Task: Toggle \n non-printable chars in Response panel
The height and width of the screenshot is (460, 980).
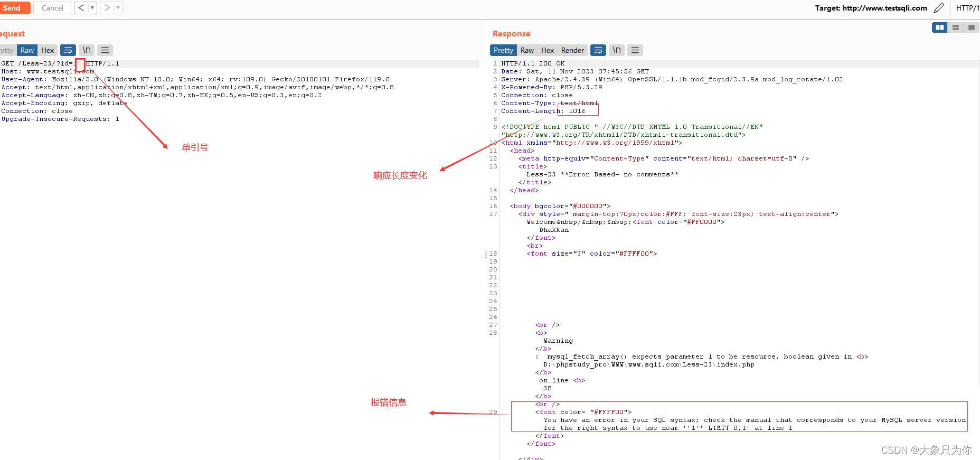Action: click(617, 50)
